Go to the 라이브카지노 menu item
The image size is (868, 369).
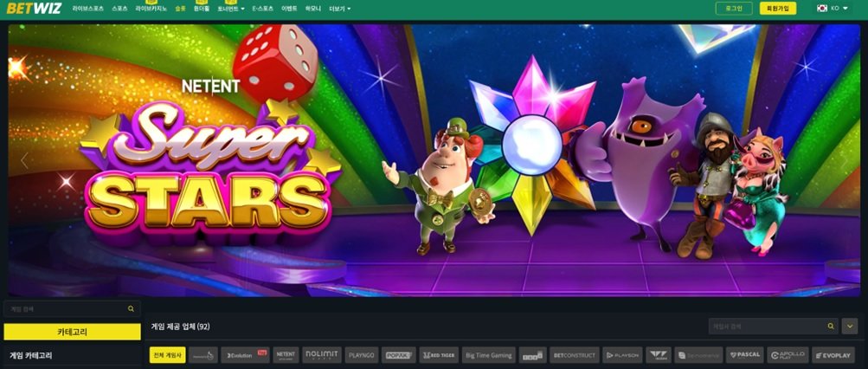(151, 9)
